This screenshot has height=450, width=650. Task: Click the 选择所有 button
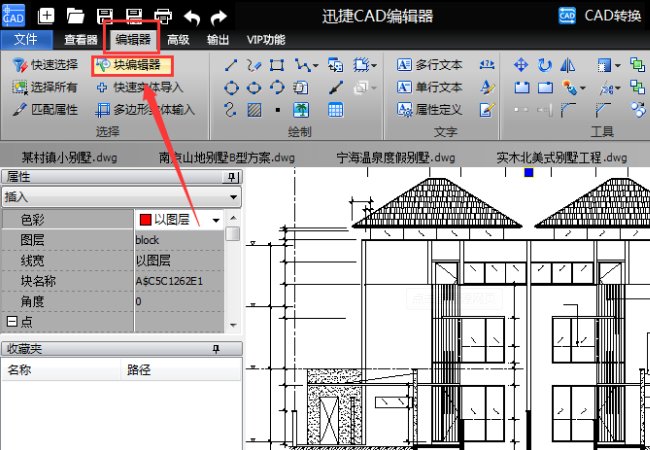coord(45,87)
